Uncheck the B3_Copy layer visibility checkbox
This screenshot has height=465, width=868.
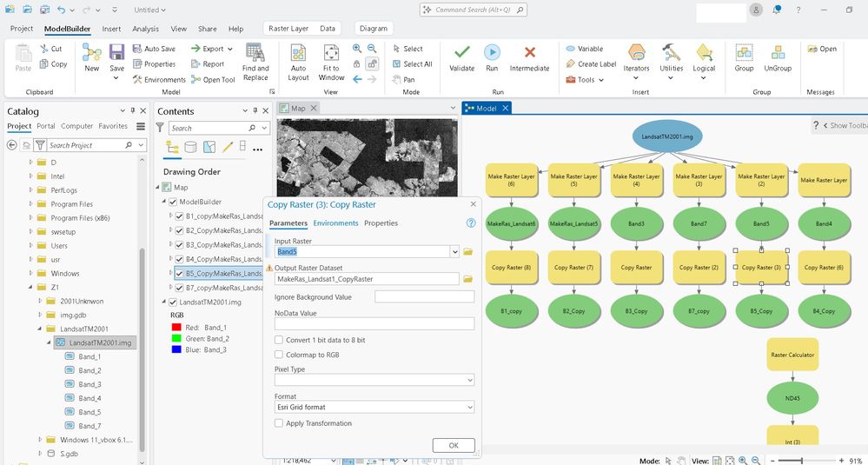[179, 245]
